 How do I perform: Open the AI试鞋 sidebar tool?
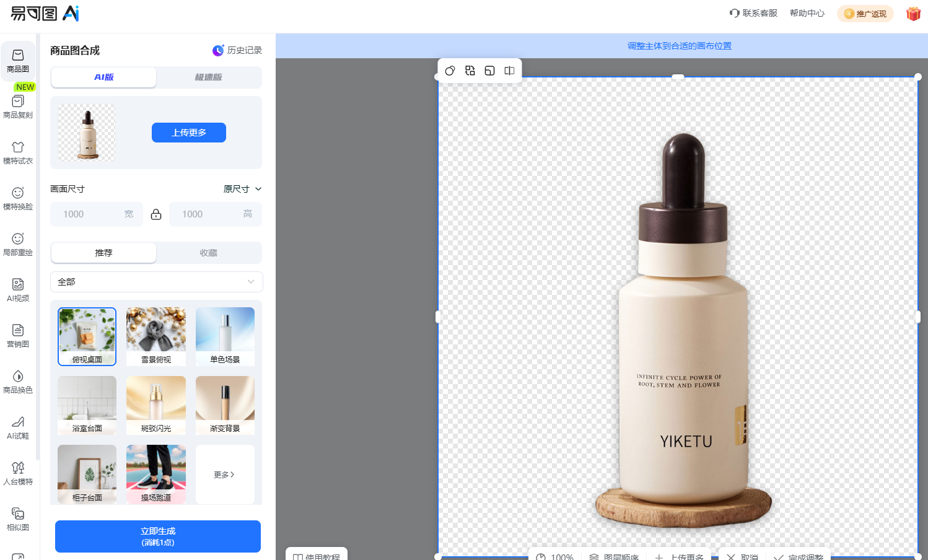[18, 427]
